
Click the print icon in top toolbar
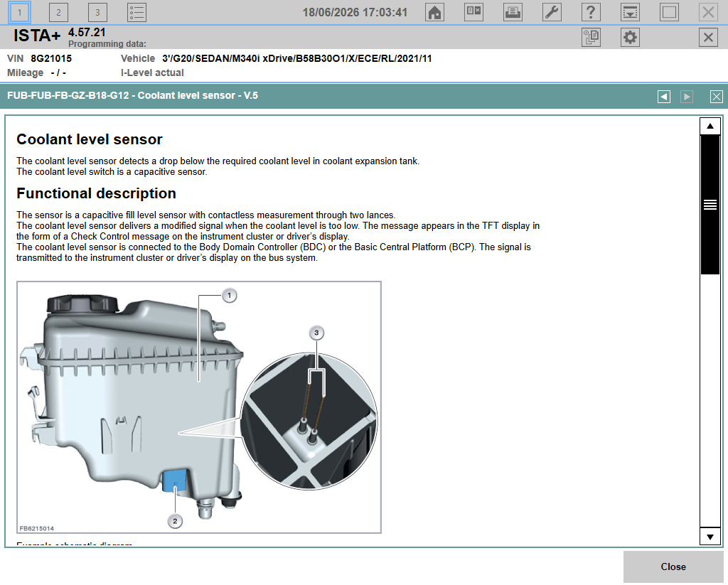click(x=513, y=12)
